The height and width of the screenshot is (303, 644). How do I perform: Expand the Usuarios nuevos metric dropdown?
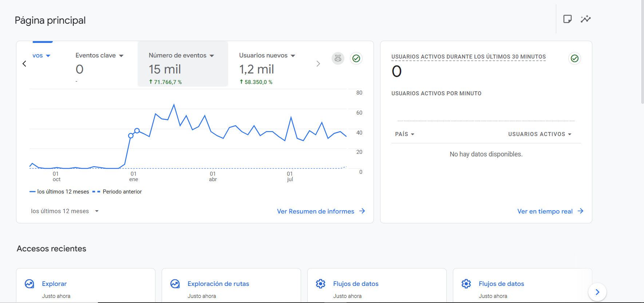[x=293, y=56]
